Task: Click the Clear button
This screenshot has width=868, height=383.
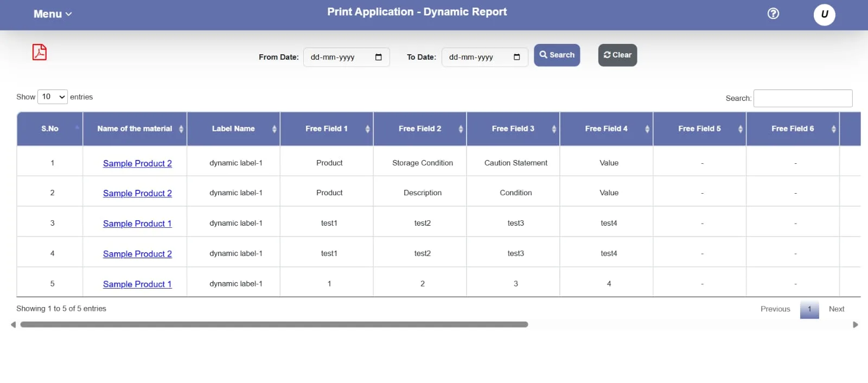Action: [x=618, y=55]
